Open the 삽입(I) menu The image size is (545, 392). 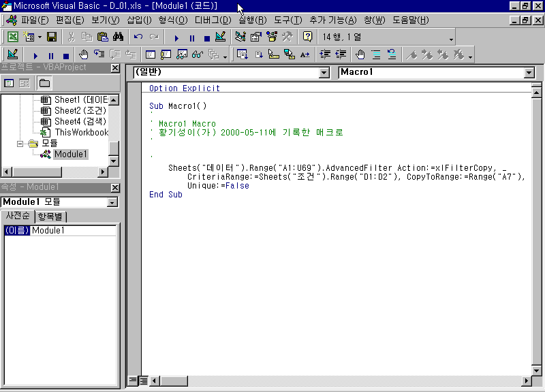(139, 20)
